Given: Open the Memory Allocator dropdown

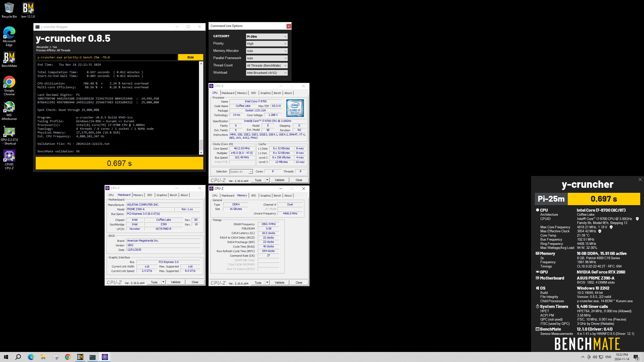Looking at the screenshot, I should [267, 51].
